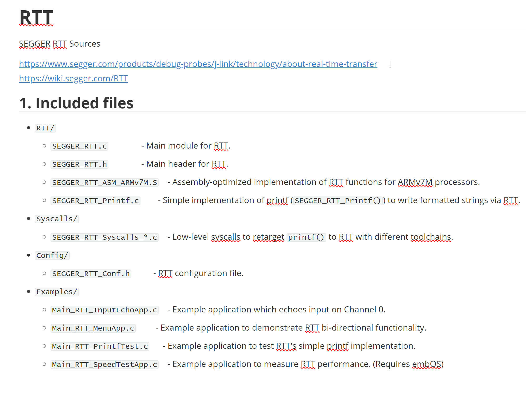Click the inline printf() code span
This screenshot has width=532, height=393.
click(306, 237)
